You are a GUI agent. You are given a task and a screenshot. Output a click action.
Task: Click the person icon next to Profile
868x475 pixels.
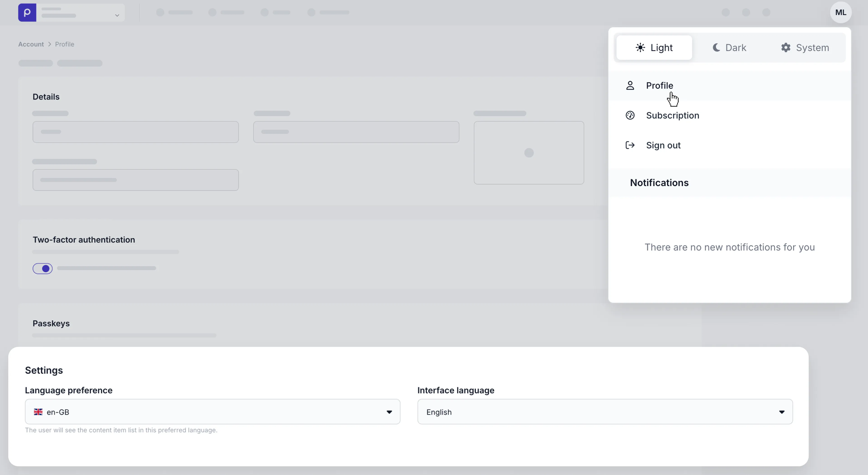(x=630, y=85)
